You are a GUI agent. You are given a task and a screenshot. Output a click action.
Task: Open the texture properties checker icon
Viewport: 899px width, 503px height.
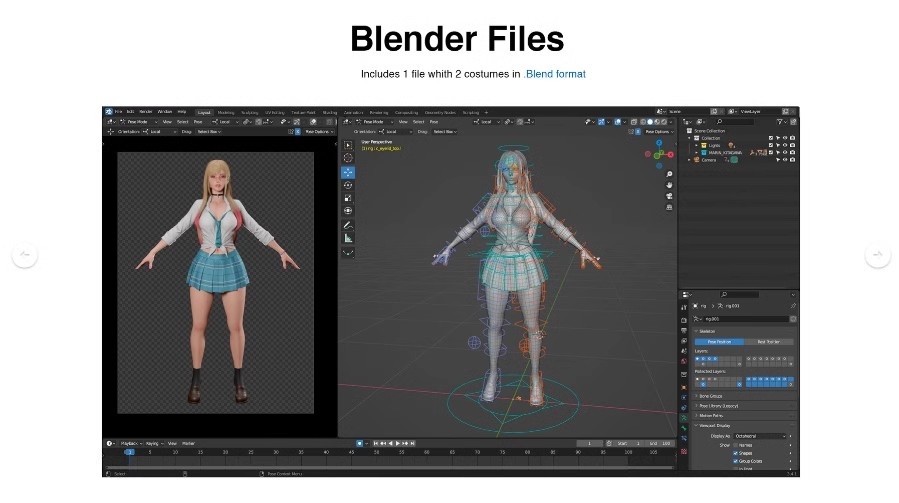coord(683,451)
